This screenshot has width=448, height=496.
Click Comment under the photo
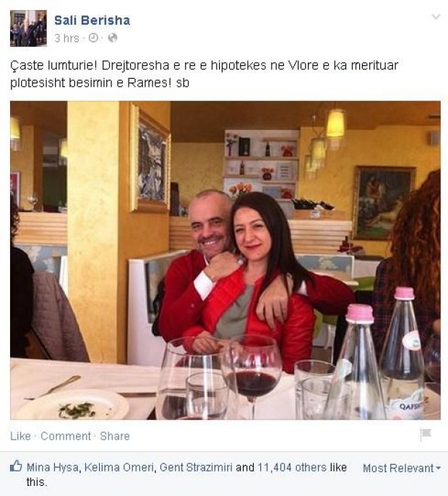coord(66,436)
